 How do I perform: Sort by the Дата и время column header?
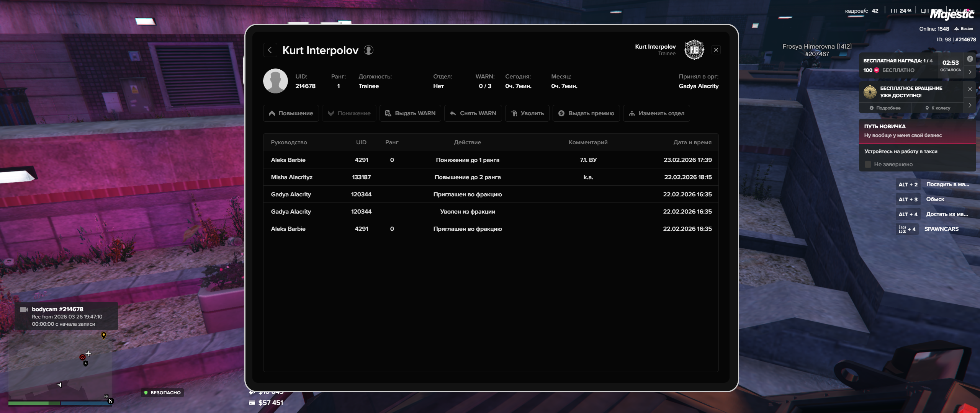[692, 142]
